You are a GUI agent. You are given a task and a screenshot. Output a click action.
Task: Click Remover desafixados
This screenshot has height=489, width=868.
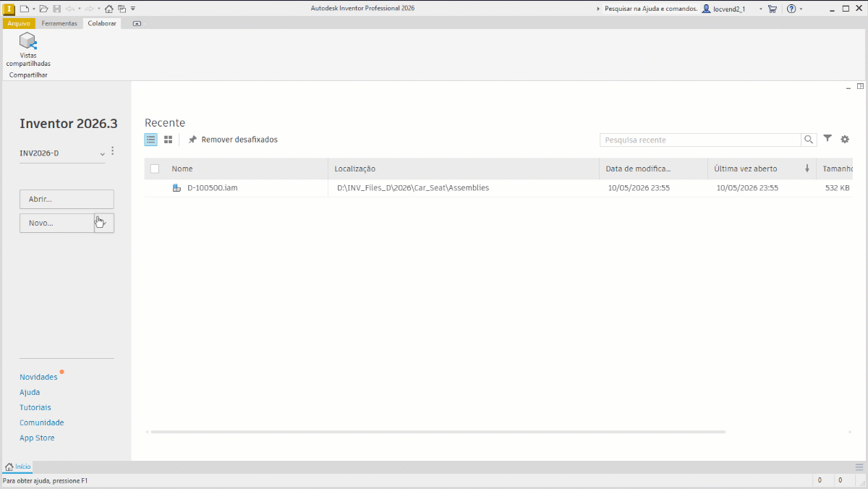(239, 140)
